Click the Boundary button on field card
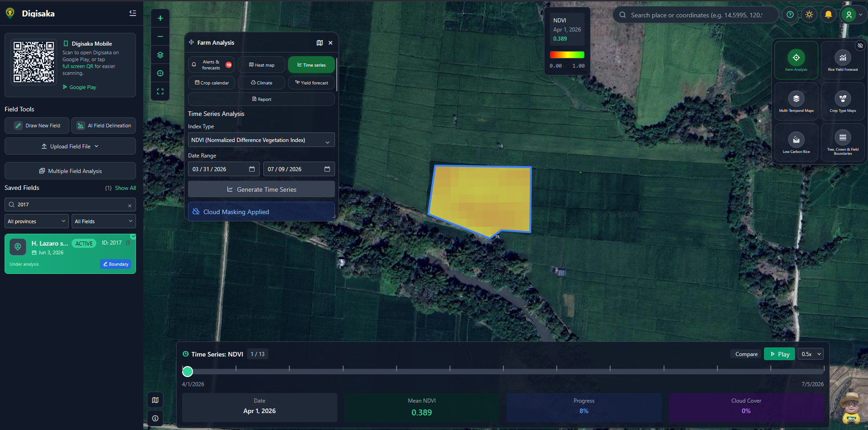The height and width of the screenshot is (430, 868). pos(115,264)
